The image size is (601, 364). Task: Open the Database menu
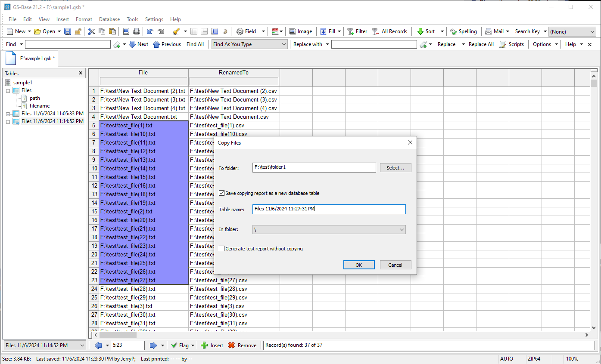click(x=109, y=19)
